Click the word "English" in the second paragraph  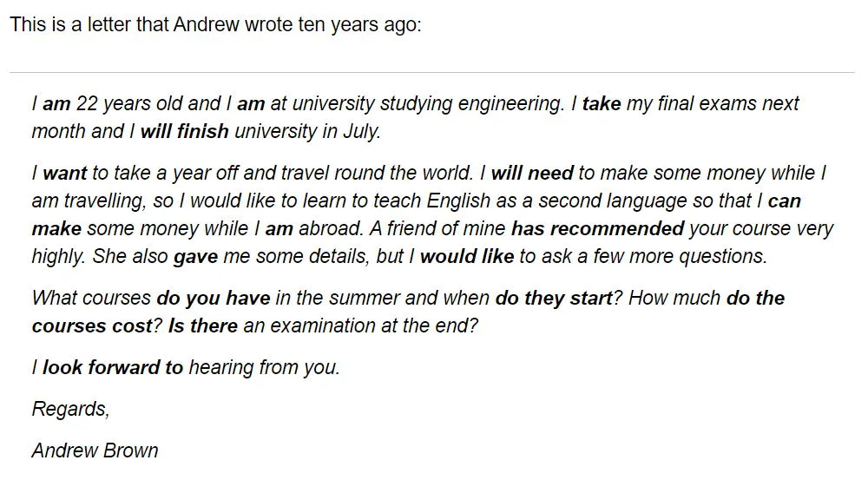click(x=458, y=201)
